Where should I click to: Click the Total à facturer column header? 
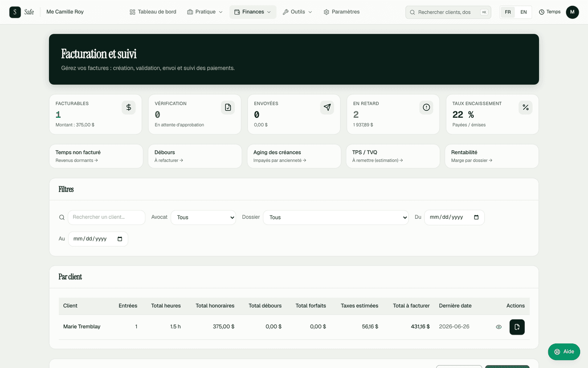pyautogui.click(x=411, y=306)
